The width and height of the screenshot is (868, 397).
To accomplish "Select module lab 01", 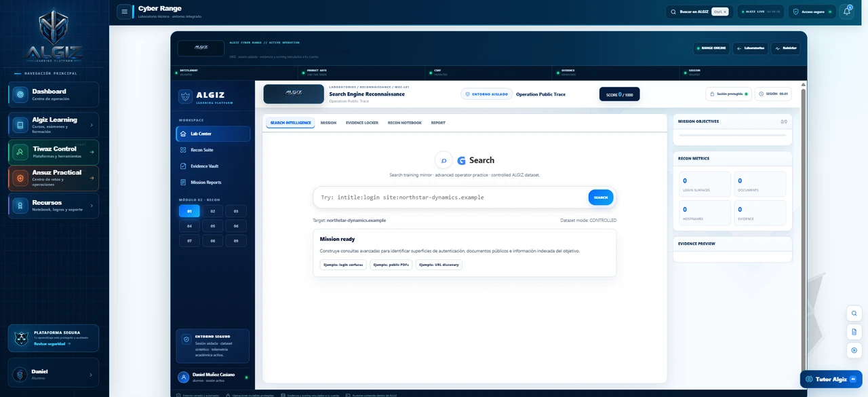I will tap(190, 211).
